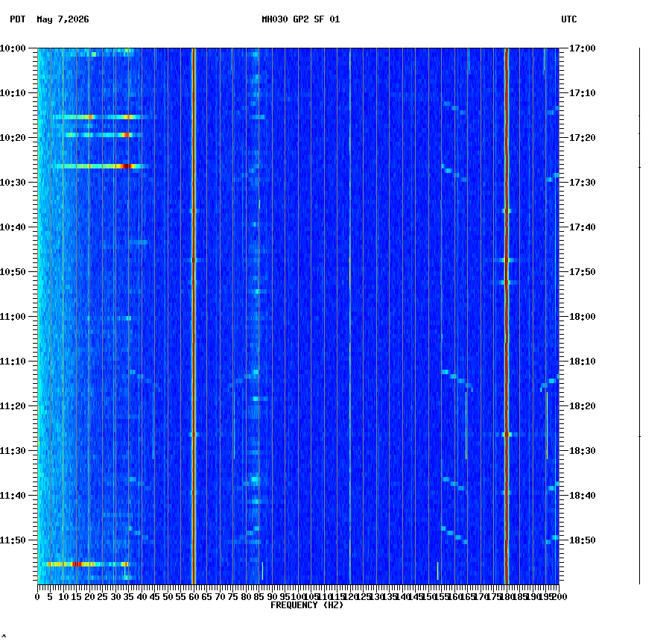This screenshot has height=644, width=672.
Task: Click the 18:20 UTC time label
Action: (583, 406)
